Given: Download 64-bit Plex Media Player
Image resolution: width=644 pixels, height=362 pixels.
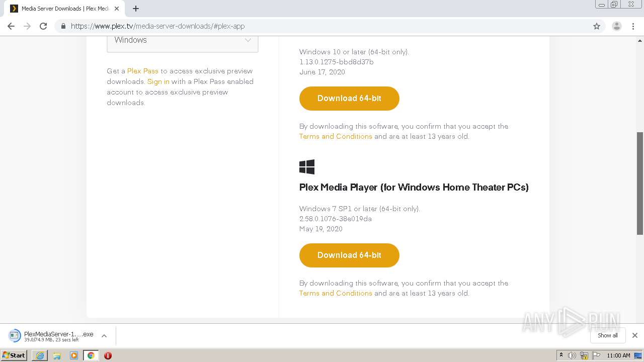Looking at the screenshot, I should tap(349, 255).
